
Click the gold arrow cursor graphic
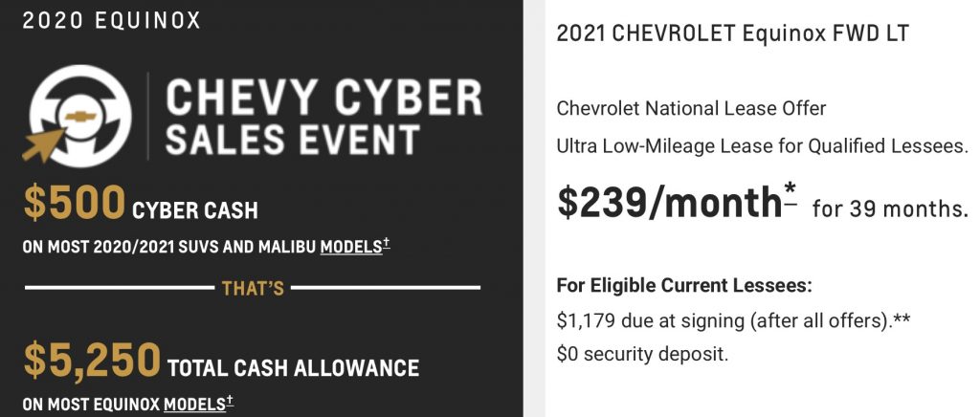(44, 144)
